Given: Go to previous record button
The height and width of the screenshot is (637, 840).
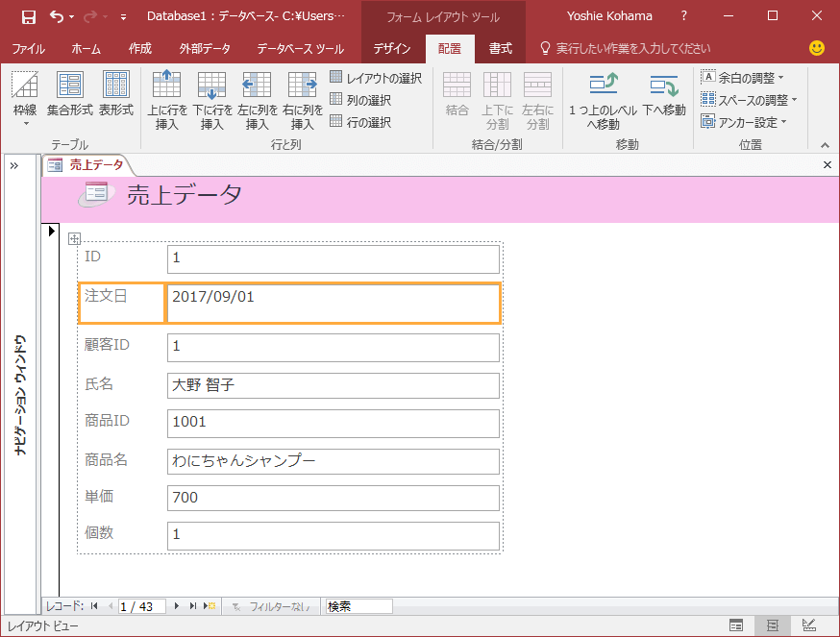Looking at the screenshot, I should [x=111, y=606].
